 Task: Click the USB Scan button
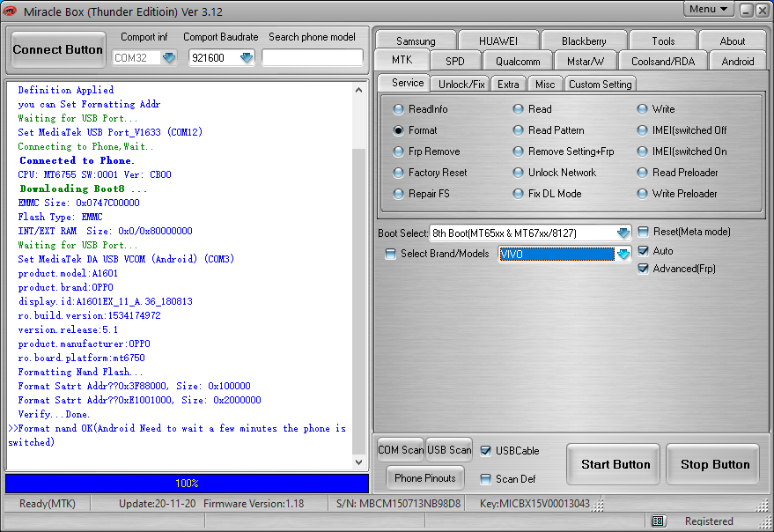click(x=449, y=450)
